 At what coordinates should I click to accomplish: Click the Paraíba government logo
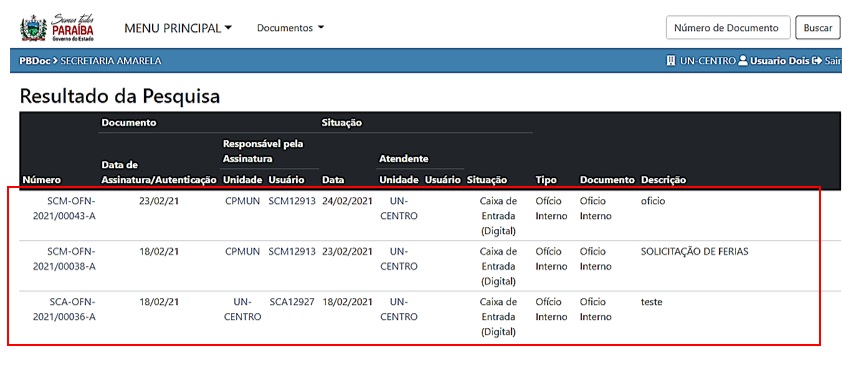pyautogui.click(x=57, y=28)
